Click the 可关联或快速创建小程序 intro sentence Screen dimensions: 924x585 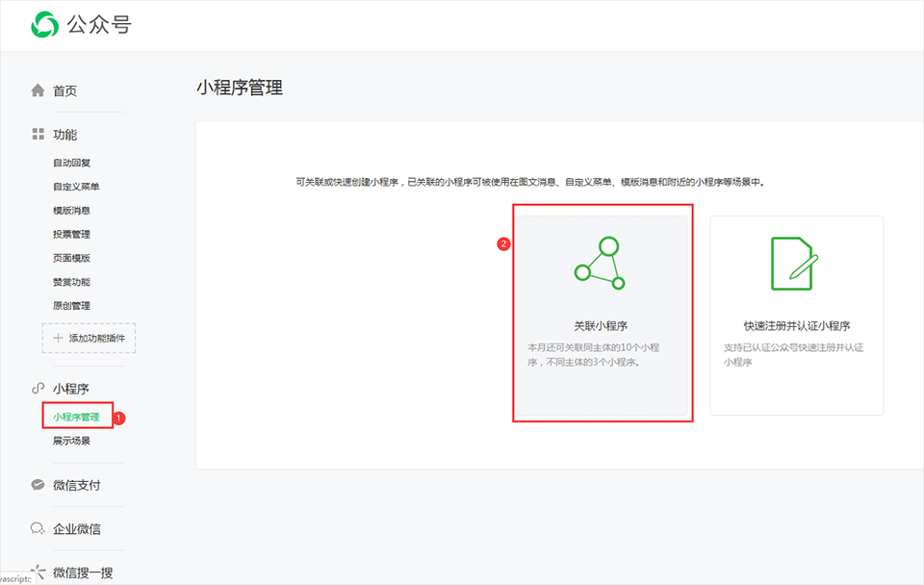point(529,182)
